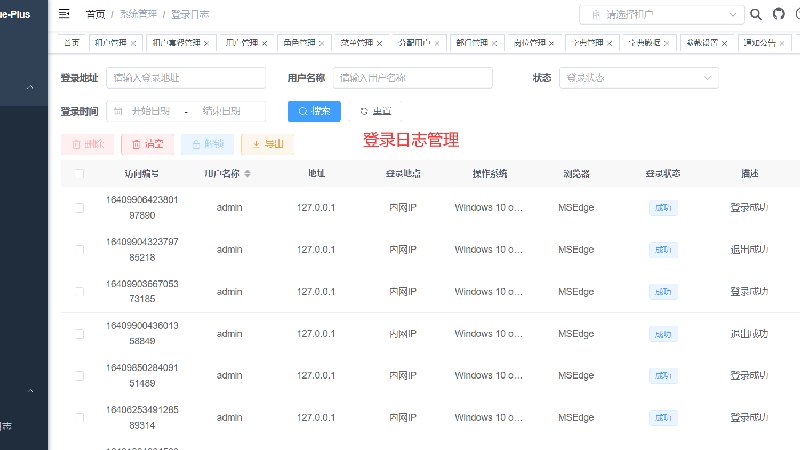Click the calendar icon in the login time field

(118, 111)
